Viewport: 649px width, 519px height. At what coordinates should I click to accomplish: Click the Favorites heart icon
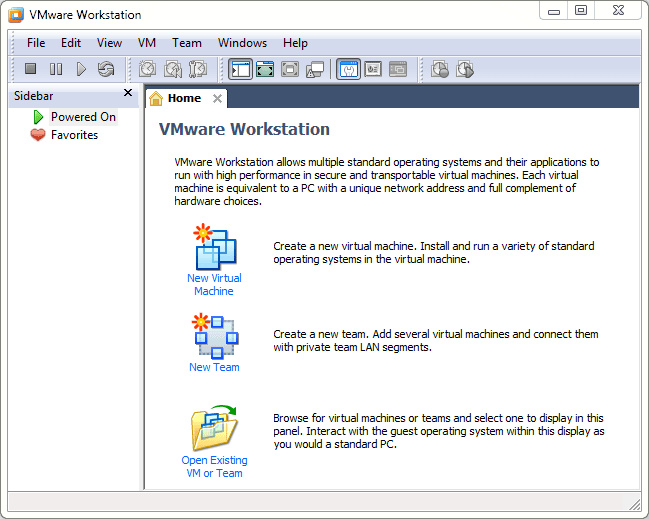(x=38, y=135)
